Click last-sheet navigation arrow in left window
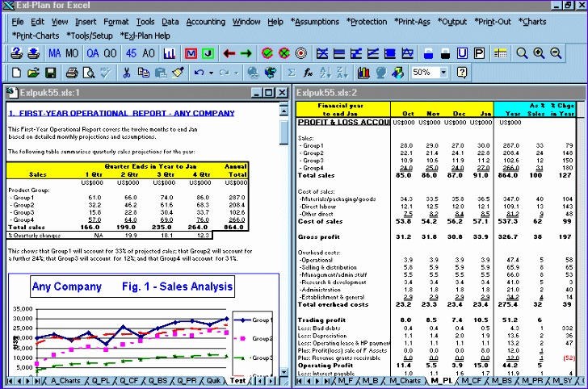This screenshot has width=588, height=389. (x=37, y=381)
